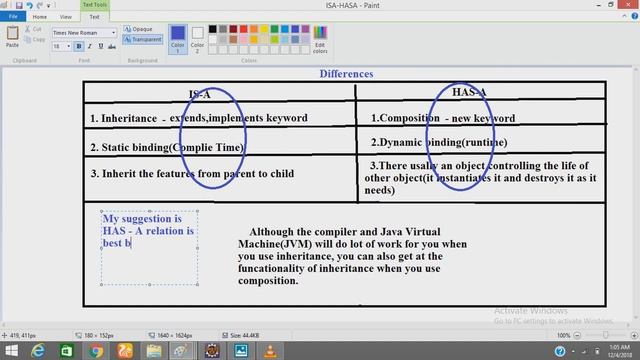Toggle Italic formatting
The height and width of the screenshot is (360, 640).
90,47
